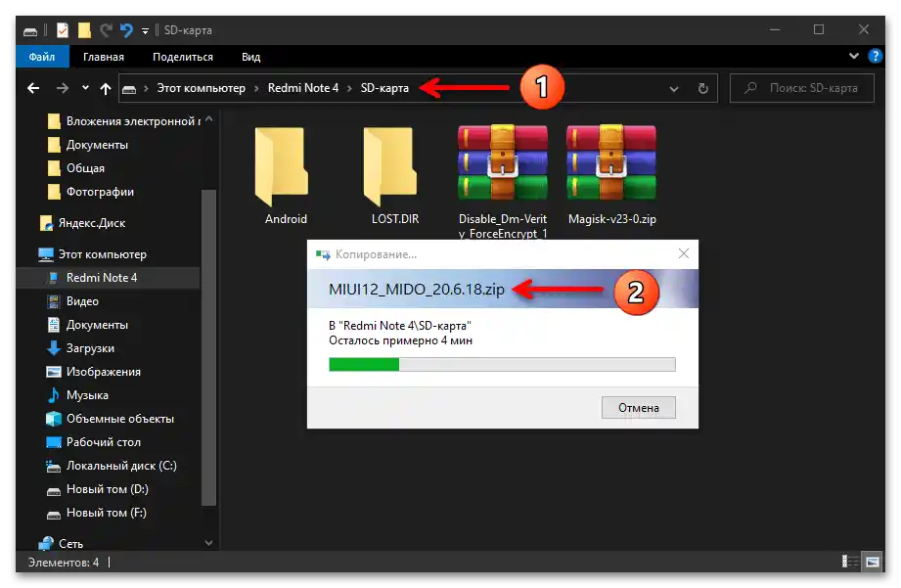Click the Объемные объекты cube icon
The width and height of the screenshot is (901, 588).
click(54, 419)
